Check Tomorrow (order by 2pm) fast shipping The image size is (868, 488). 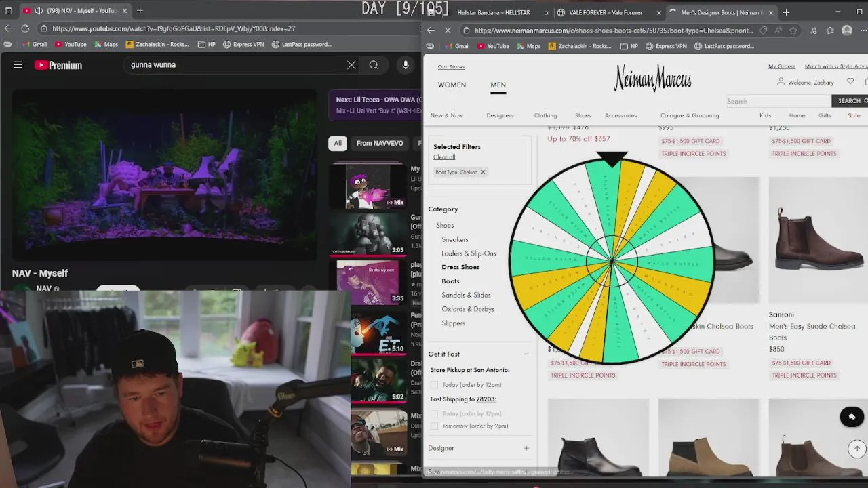[x=434, y=426]
